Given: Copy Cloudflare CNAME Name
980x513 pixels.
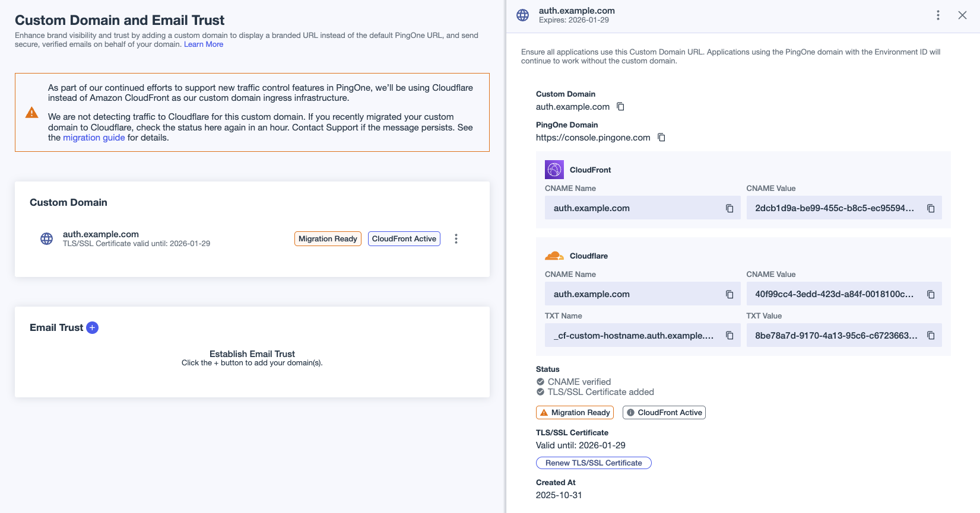Looking at the screenshot, I should pyautogui.click(x=730, y=294).
